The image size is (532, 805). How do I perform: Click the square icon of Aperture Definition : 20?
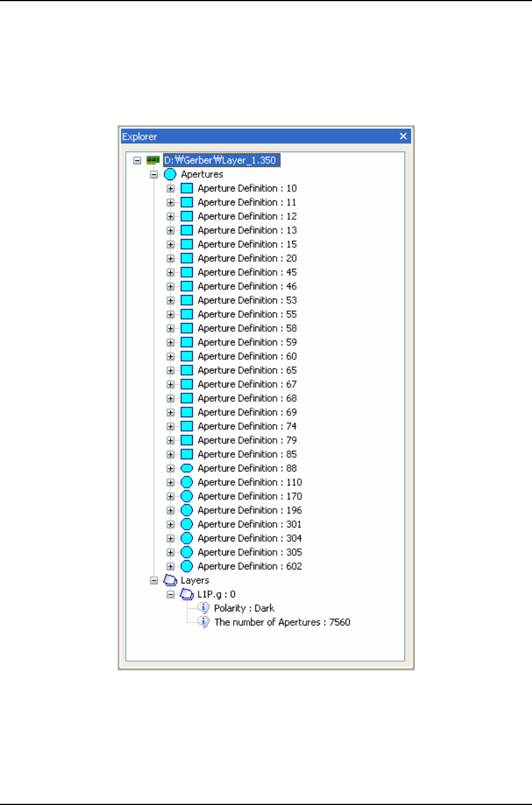[186, 258]
